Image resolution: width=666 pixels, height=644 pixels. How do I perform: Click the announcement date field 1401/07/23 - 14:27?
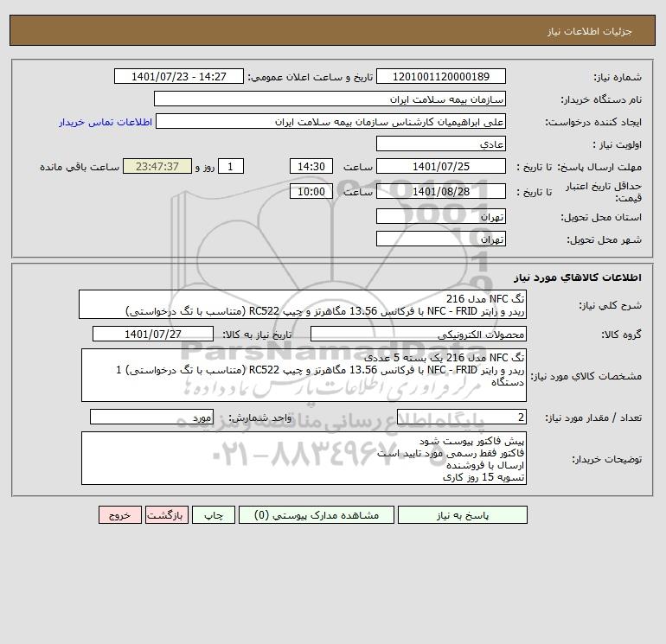pyautogui.click(x=179, y=76)
